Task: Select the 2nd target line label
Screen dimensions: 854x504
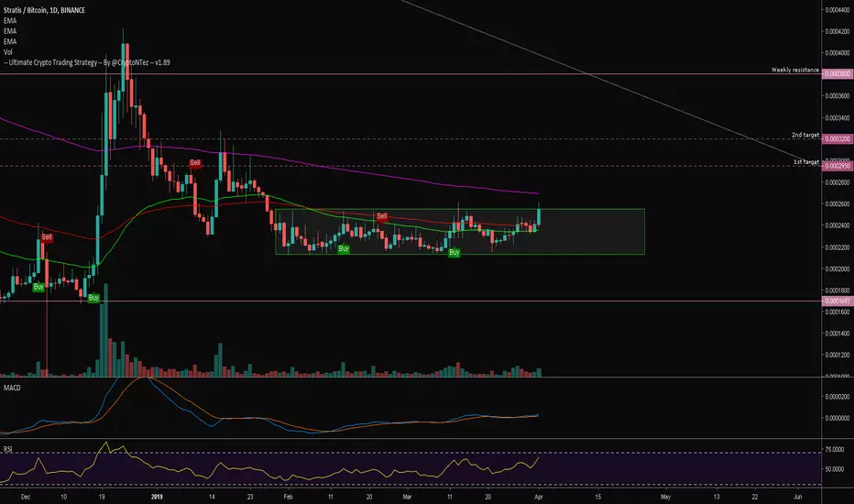Action: 805,135
